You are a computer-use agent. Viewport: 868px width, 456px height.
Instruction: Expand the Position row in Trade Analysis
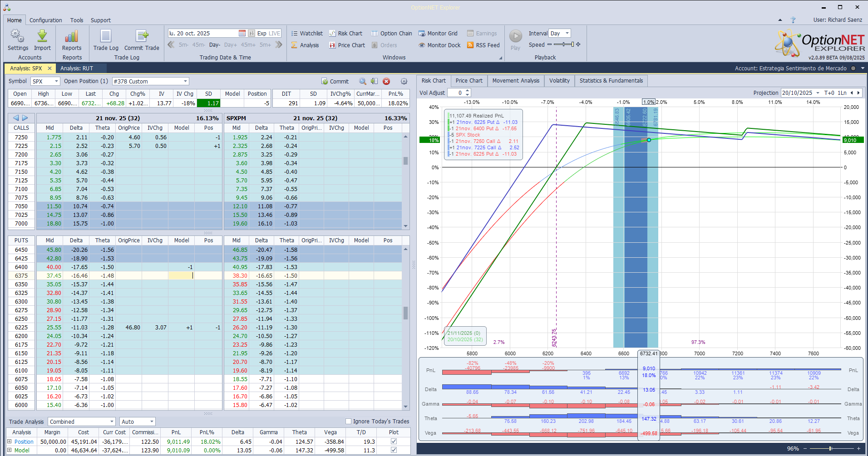click(x=9, y=441)
